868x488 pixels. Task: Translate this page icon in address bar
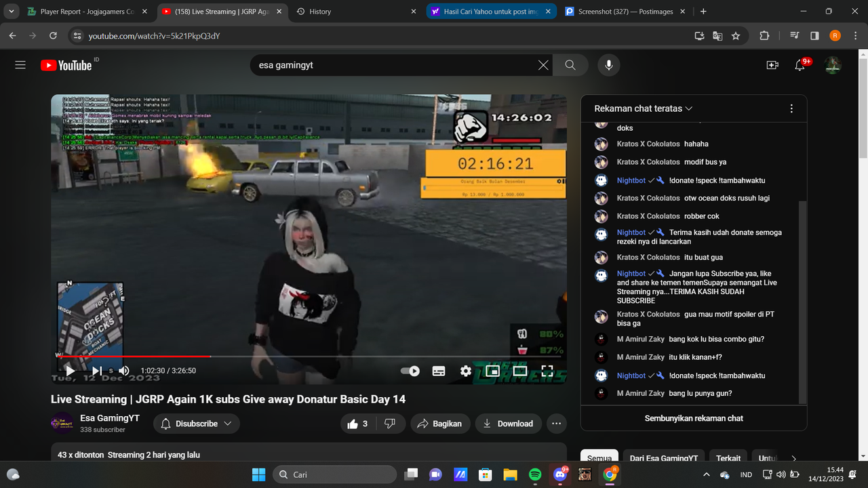717,36
